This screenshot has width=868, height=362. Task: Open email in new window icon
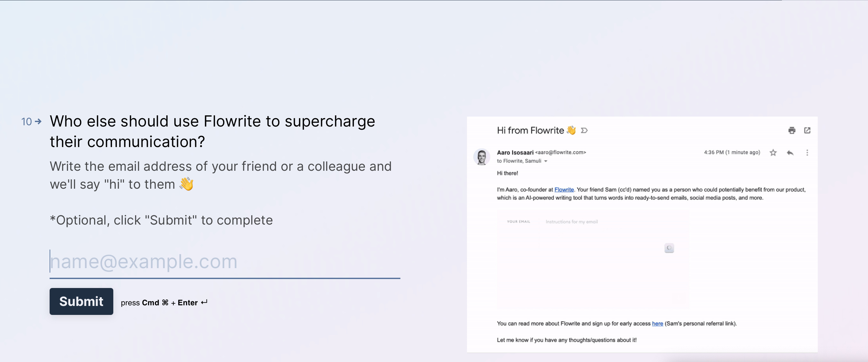pyautogui.click(x=807, y=130)
